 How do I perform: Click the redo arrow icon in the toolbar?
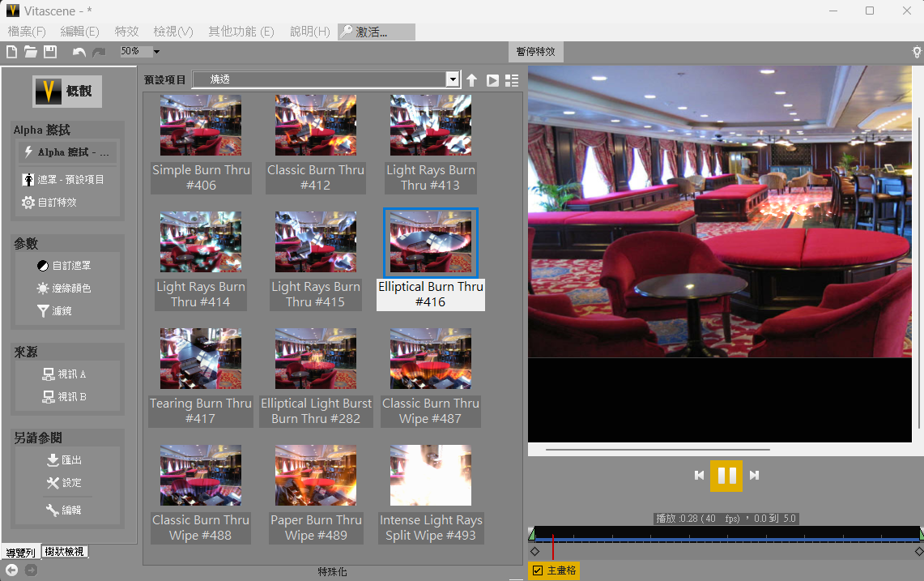99,52
